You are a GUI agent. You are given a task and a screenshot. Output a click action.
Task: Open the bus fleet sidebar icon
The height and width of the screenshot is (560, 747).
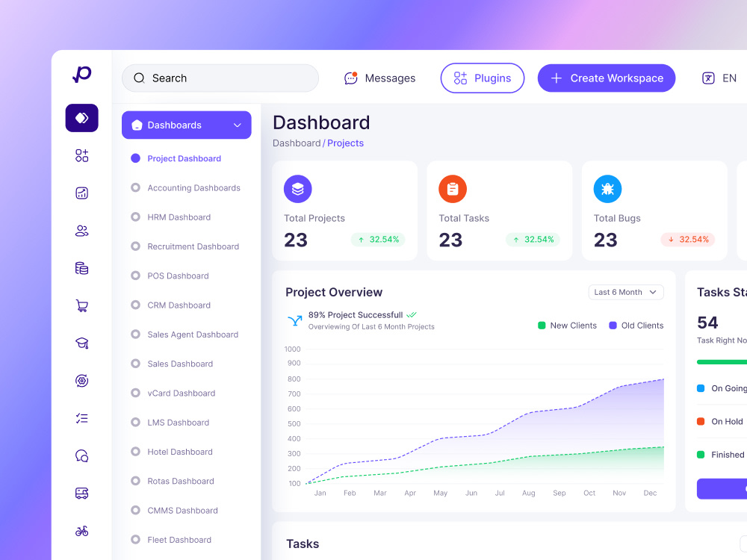tap(82, 494)
